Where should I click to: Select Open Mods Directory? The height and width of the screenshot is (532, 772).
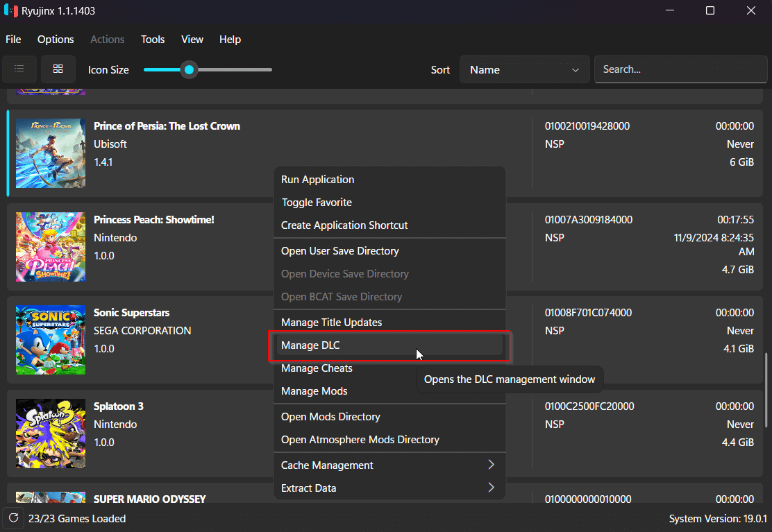(x=389, y=416)
